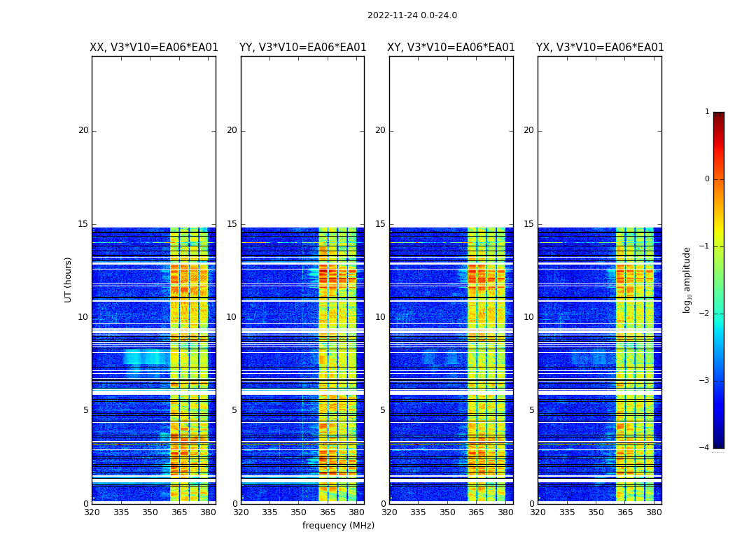This screenshot has height=560, width=735.
Task: Click the 365 tick label under XX panel
Action: click(179, 512)
